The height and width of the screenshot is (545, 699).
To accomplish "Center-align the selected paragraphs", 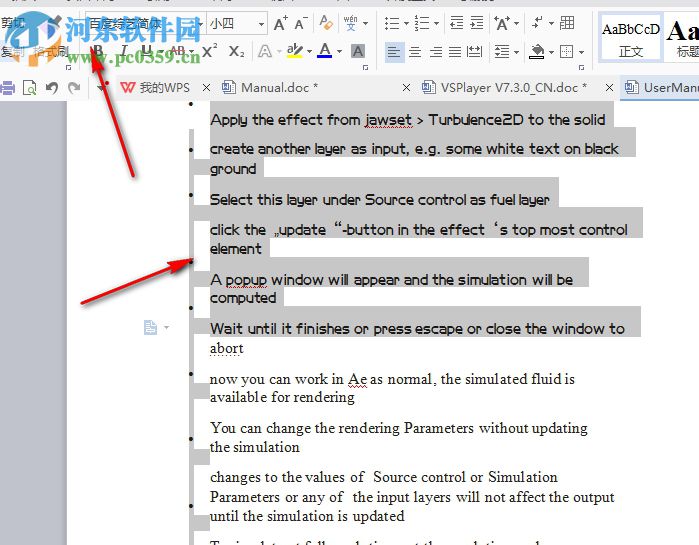I will [415, 52].
